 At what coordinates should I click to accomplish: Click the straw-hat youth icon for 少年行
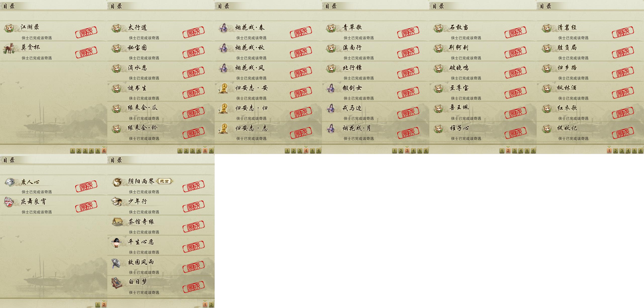pos(117,201)
